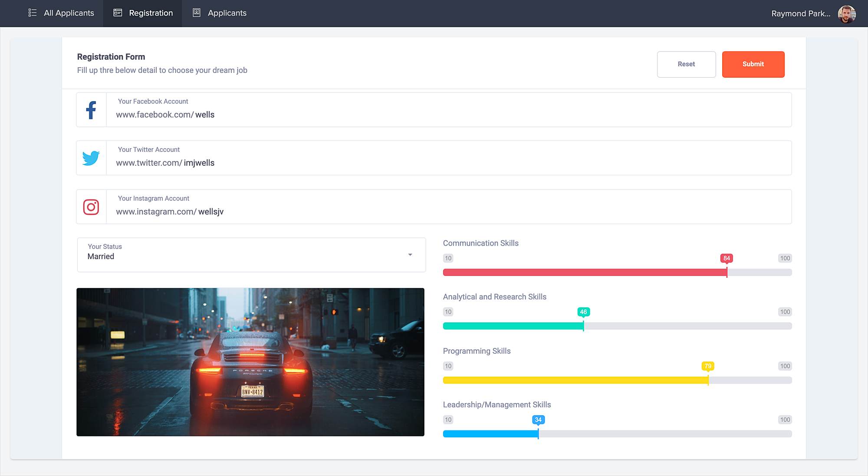Image resolution: width=868 pixels, height=476 pixels.
Task: Click the Twitter bird icon
Action: tap(91, 158)
